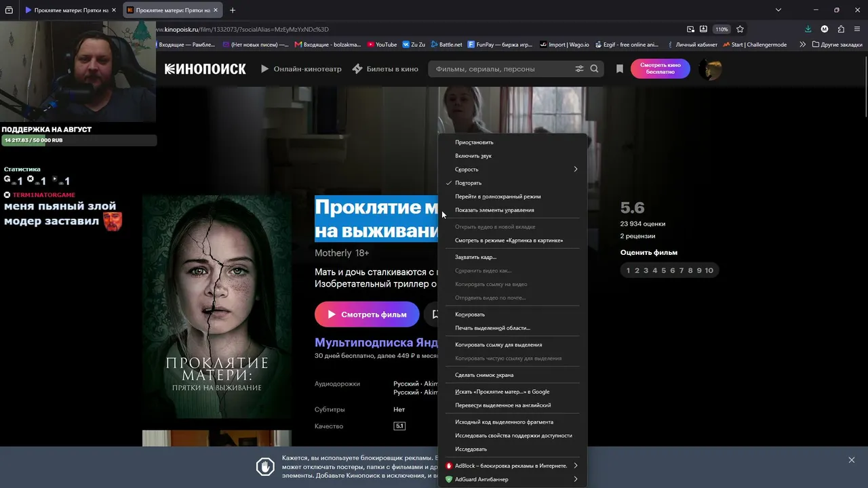Image resolution: width=868 pixels, height=488 pixels.
Task: Choose Перевести выделенное на английский
Action: 512,405
